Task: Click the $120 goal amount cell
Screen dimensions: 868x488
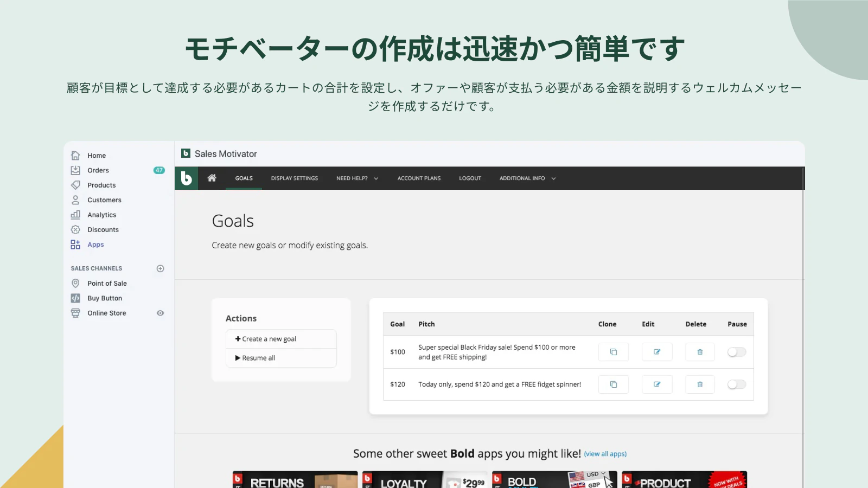Action: tap(398, 384)
